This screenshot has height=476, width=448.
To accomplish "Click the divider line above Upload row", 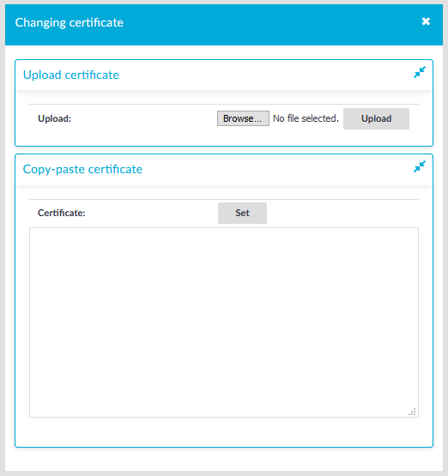I will (224, 104).
